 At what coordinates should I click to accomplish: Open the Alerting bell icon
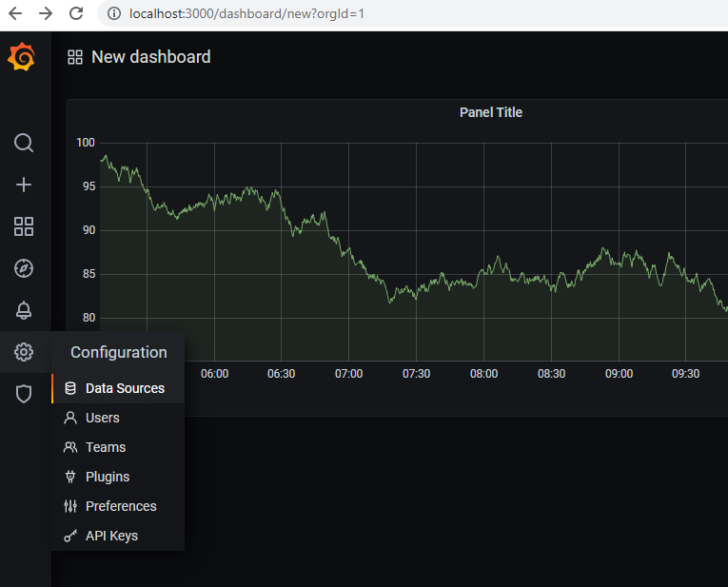pos(24,310)
